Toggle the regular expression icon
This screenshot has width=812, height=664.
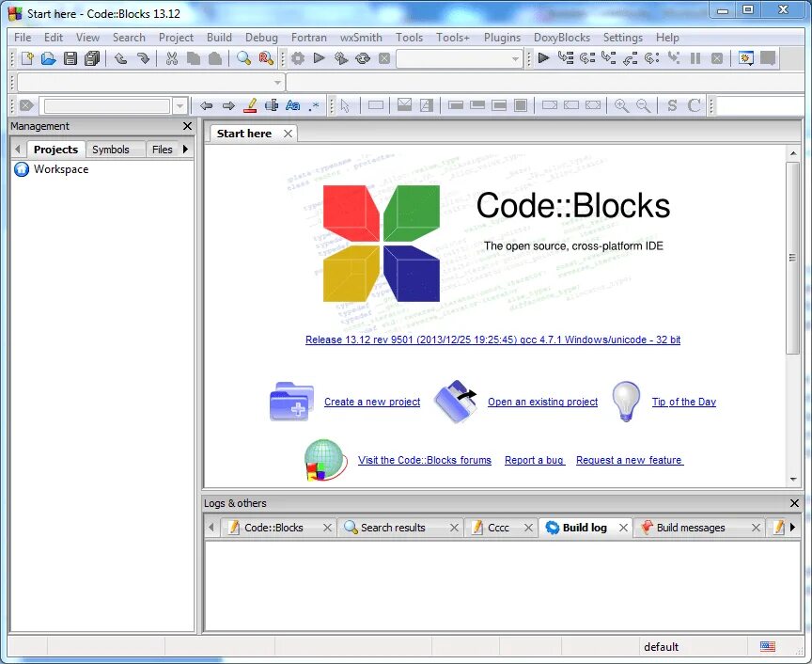(x=314, y=105)
